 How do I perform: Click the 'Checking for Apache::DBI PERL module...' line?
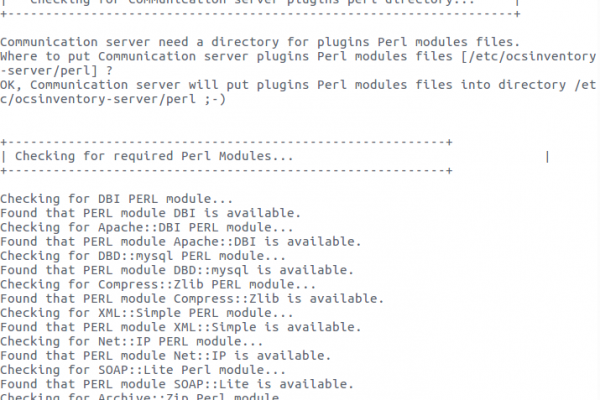(x=147, y=227)
